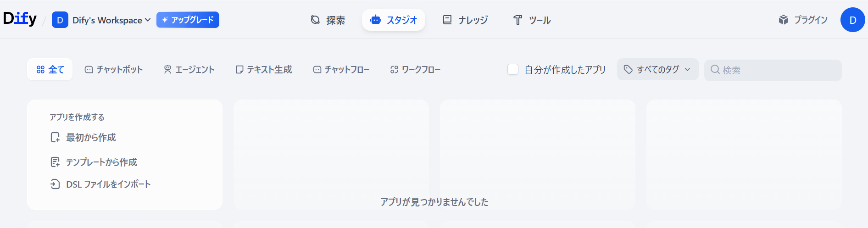Viewport: 868px width, 228px height.
Task: Focus the 検索 search field
Action: coord(773,70)
